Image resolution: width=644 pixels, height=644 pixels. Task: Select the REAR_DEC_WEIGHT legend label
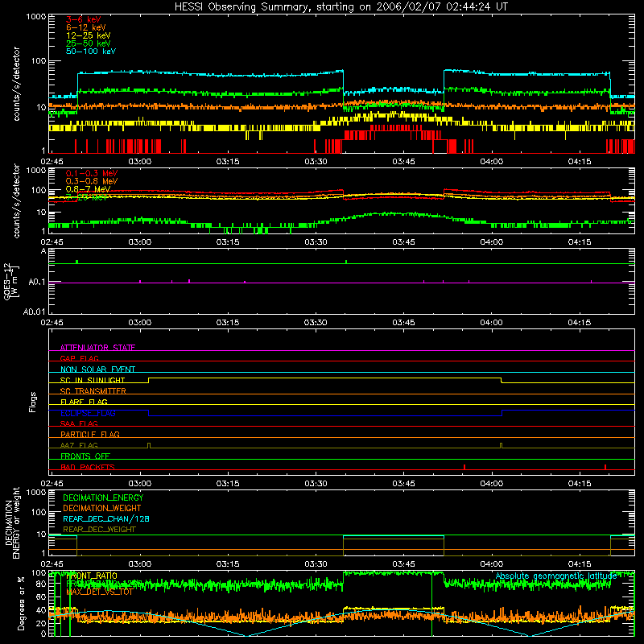pos(99,530)
